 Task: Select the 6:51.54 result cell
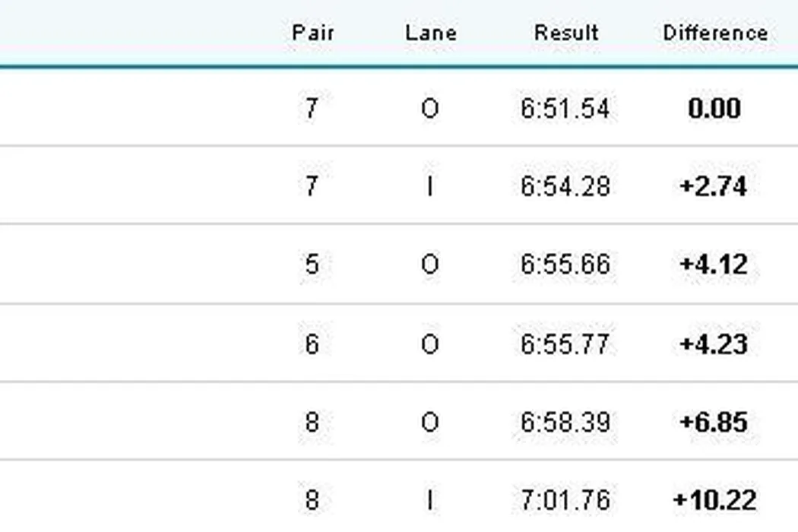tap(565, 109)
